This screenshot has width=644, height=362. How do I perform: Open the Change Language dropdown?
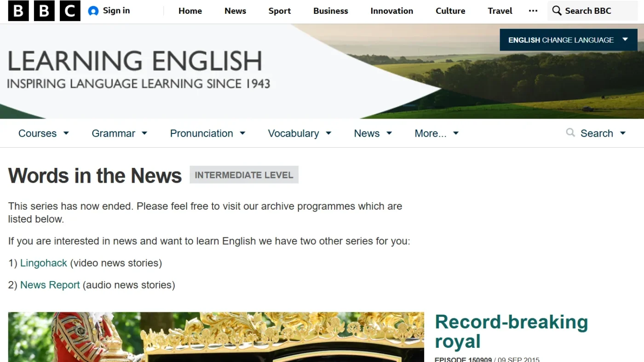click(x=568, y=40)
